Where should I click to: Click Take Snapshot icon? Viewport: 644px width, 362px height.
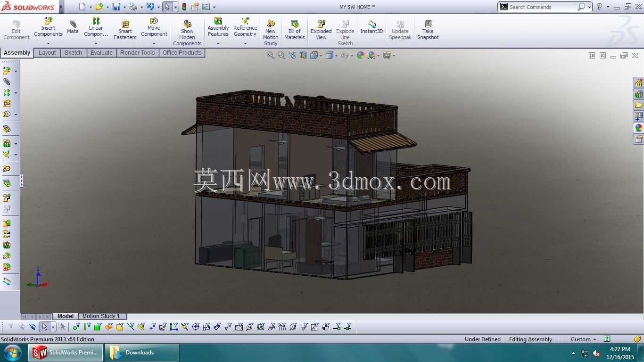coord(428,30)
